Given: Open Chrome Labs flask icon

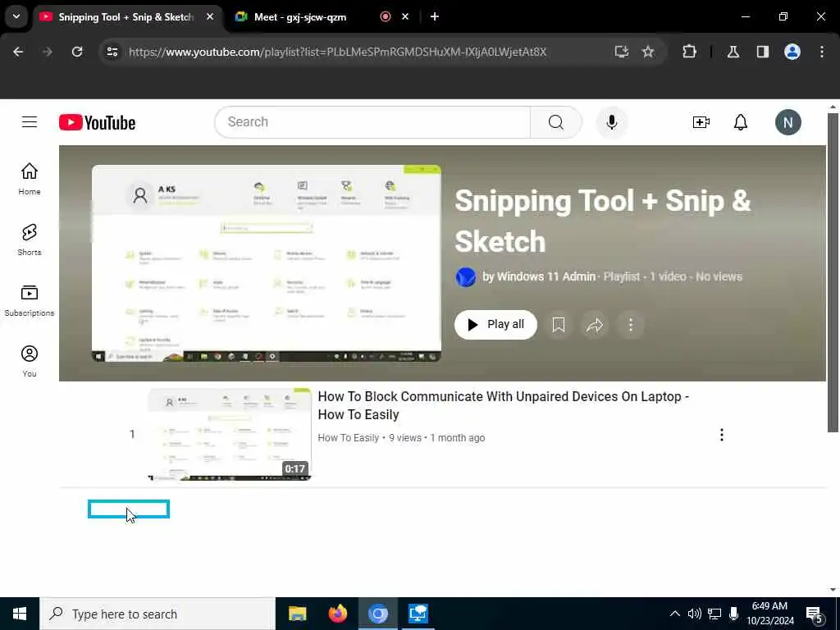Looking at the screenshot, I should 733,52.
